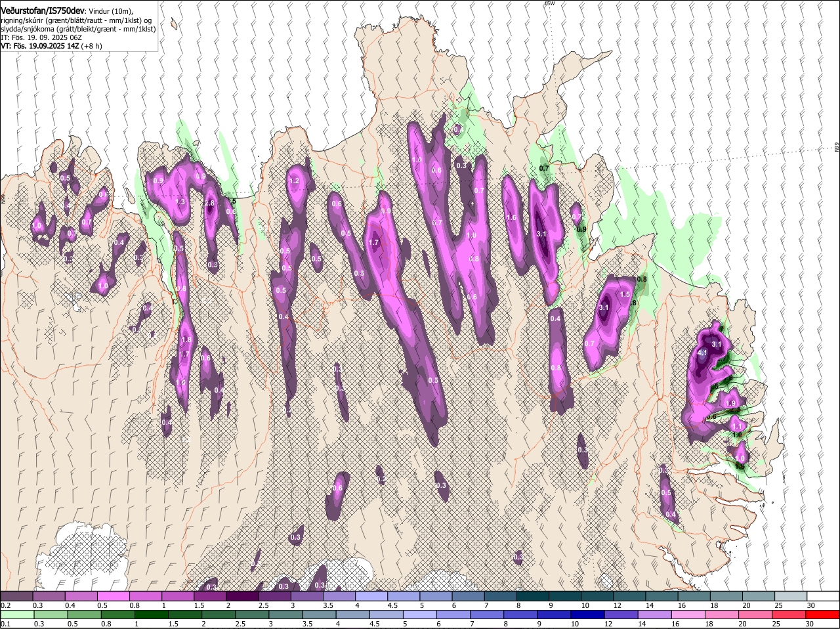The height and width of the screenshot is (629, 840).
Task: Pick the pale green 0.1–0.3 swatch in green legend
Action: 17,615
